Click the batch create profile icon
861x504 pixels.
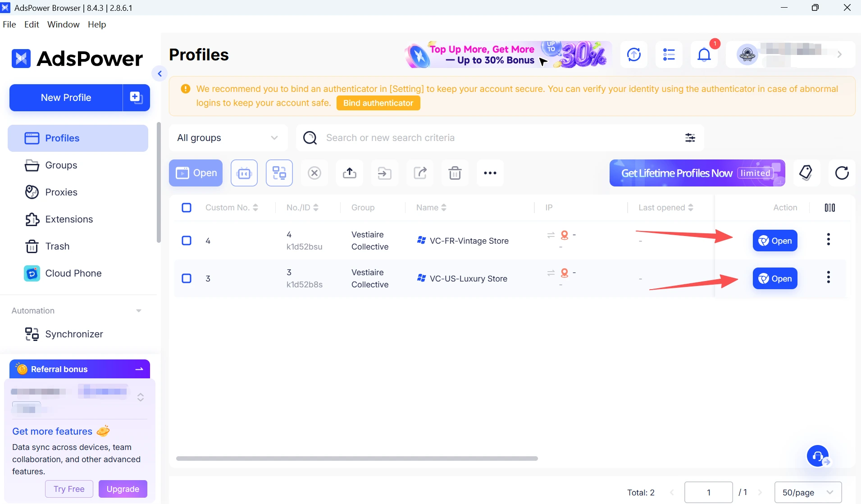tap(136, 97)
